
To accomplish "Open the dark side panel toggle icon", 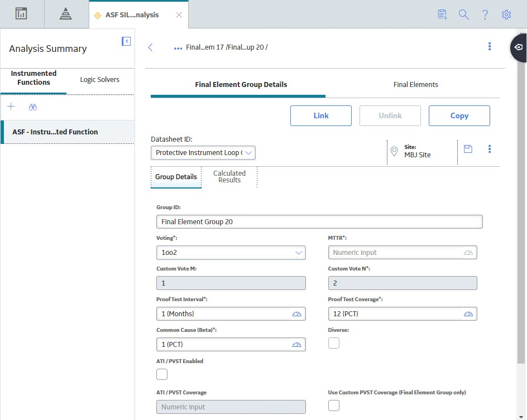I will coord(519,47).
